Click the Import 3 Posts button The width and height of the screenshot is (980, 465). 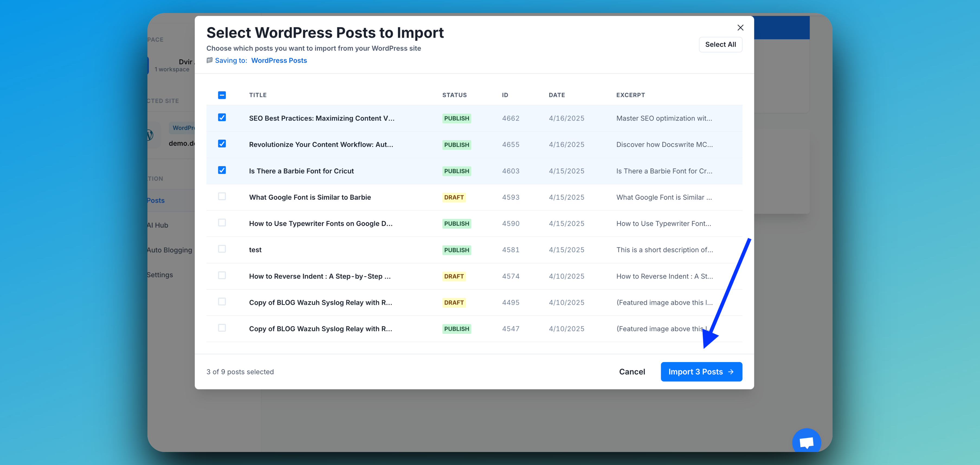coord(701,372)
